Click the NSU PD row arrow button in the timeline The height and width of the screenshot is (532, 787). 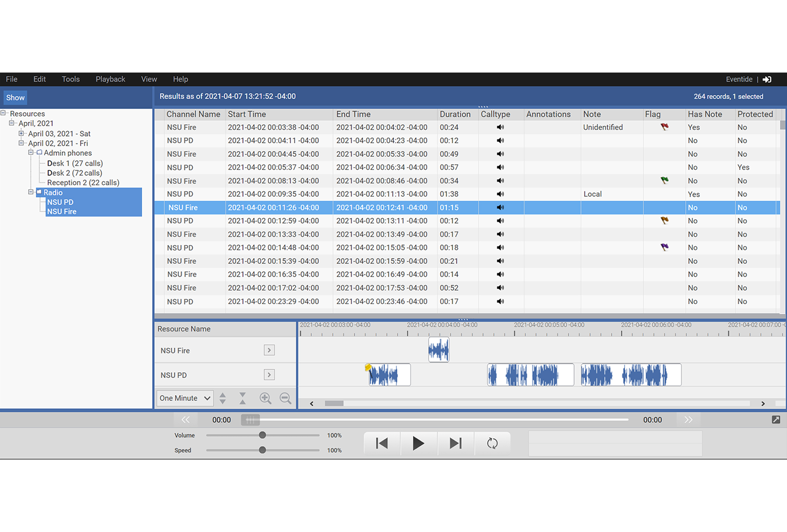269,375
